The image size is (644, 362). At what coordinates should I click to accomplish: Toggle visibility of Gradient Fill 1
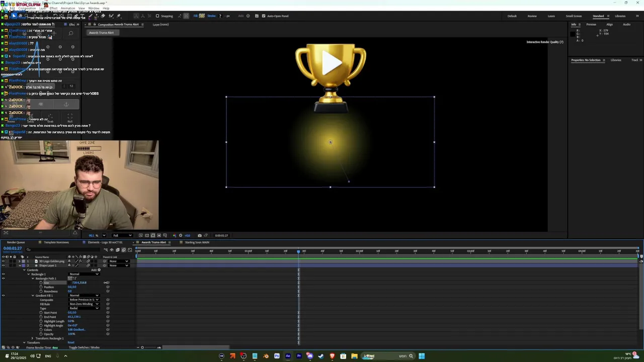[x=3, y=296]
